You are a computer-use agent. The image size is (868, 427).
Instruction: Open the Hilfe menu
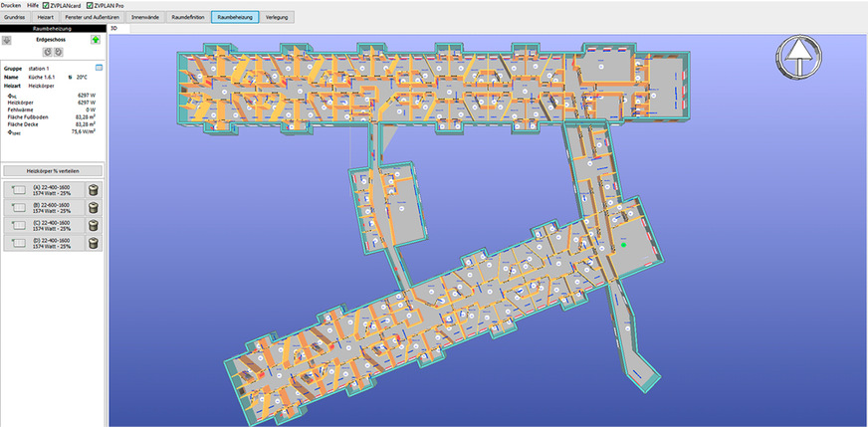33,6
